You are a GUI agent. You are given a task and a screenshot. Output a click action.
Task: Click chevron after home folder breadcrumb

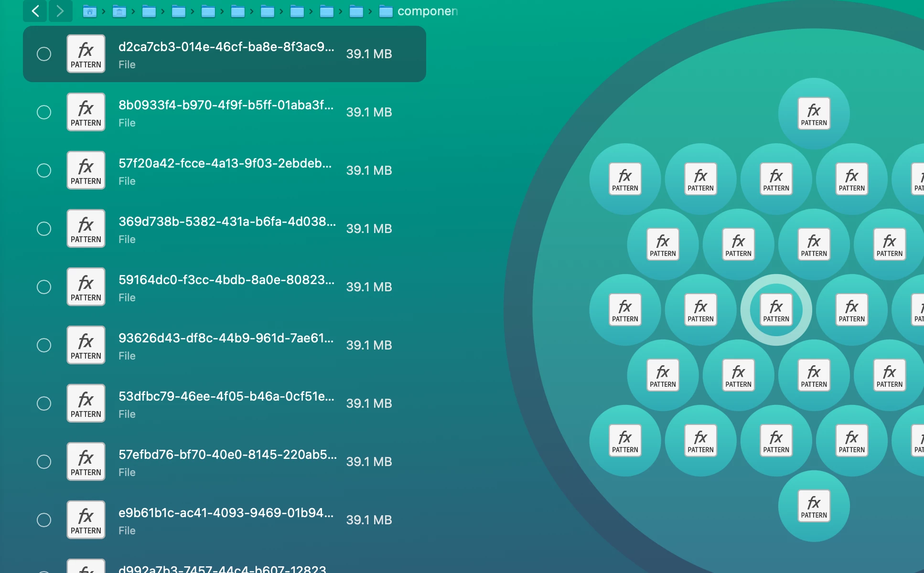tap(104, 11)
